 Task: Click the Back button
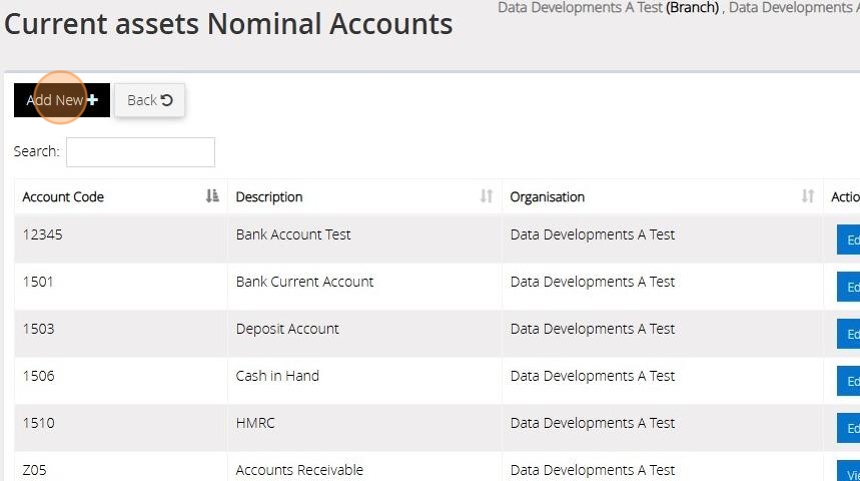150,100
